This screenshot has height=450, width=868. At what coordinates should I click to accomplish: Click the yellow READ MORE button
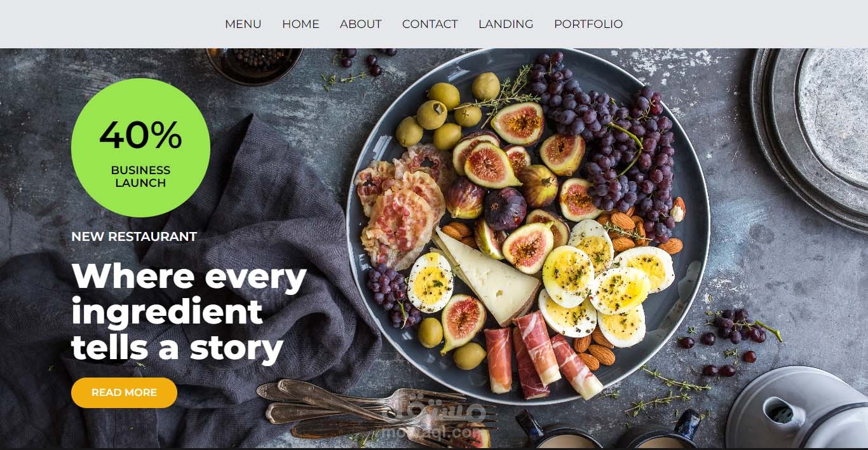coord(124,393)
